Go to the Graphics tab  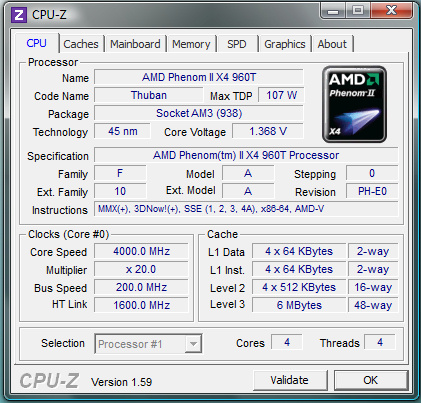pos(285,44)
